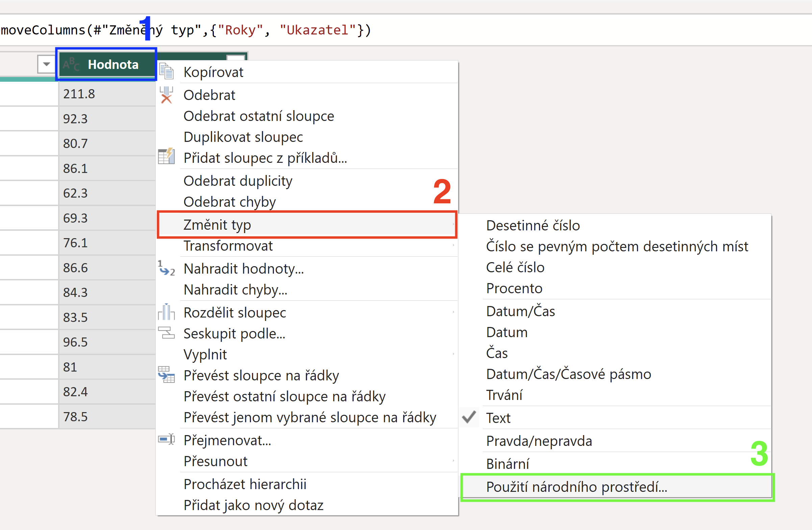Select Procento data type
Image resolution: width=812 pixels, height=530 pixels.
click(615, 288)
